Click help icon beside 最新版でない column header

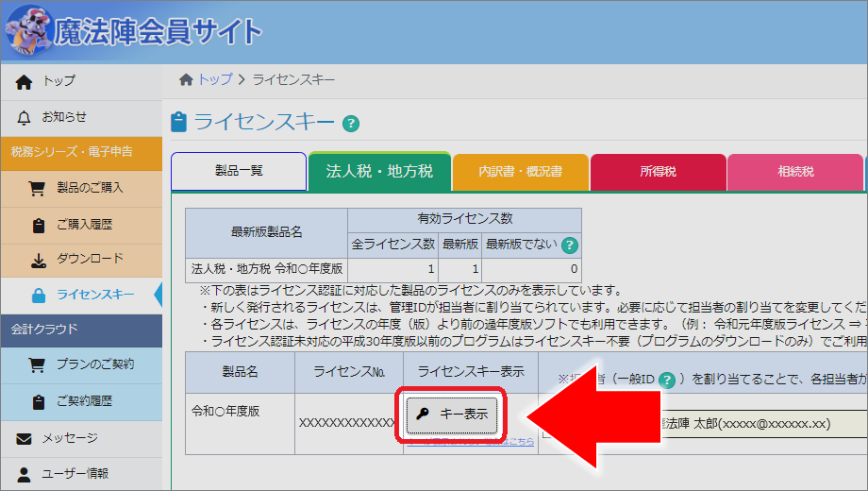coord(569,245)
